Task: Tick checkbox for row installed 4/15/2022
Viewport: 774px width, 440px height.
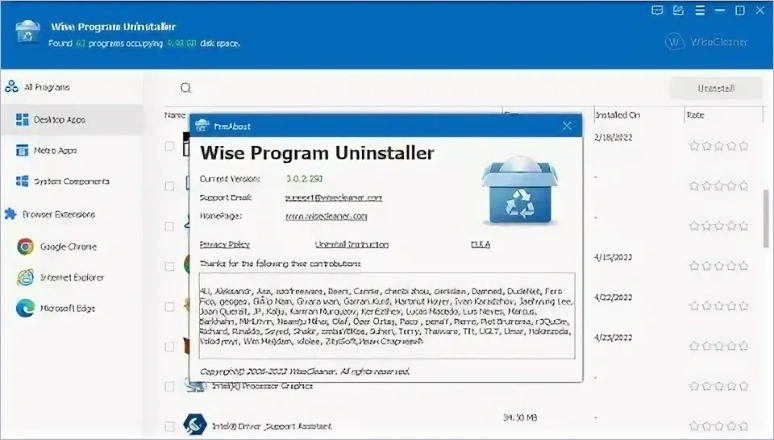Action: pyautogui.click(x=169, y=266)
